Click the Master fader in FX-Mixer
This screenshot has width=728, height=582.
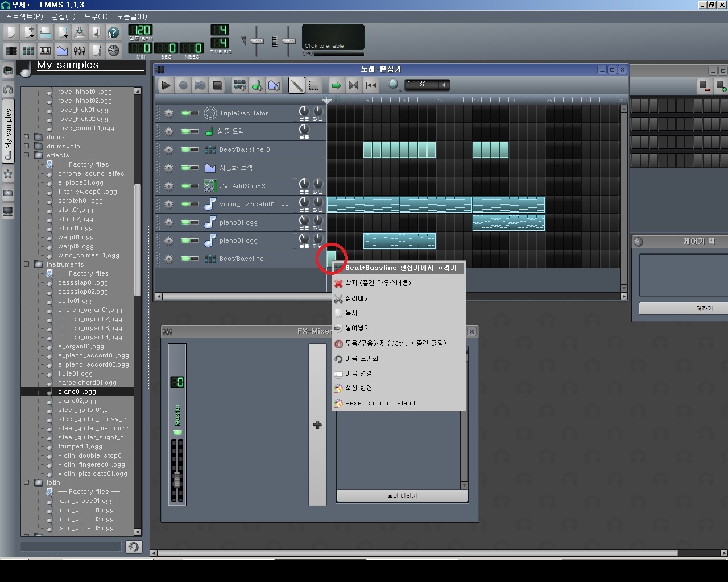tap(177, 479)
